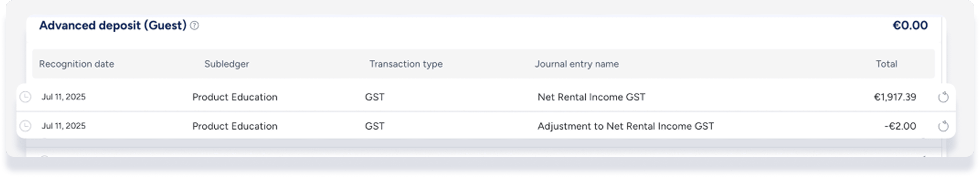Click the Journal entry name column header
This screenshot has width=980, height=177.
pos(577,64)
